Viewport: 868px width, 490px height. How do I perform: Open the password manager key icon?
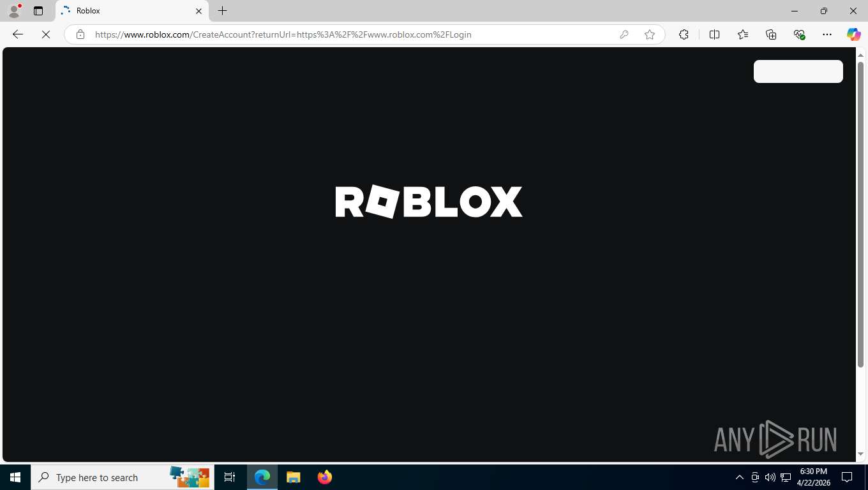624,34
